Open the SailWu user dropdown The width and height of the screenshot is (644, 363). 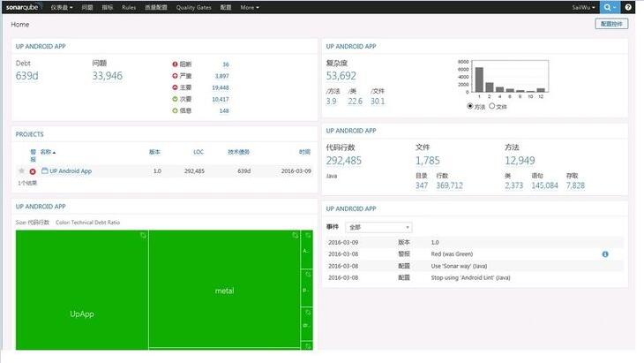click(583, 7)
